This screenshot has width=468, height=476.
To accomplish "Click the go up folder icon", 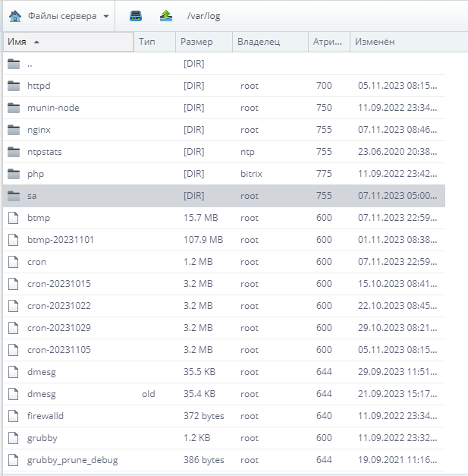I will click(166, 16).
